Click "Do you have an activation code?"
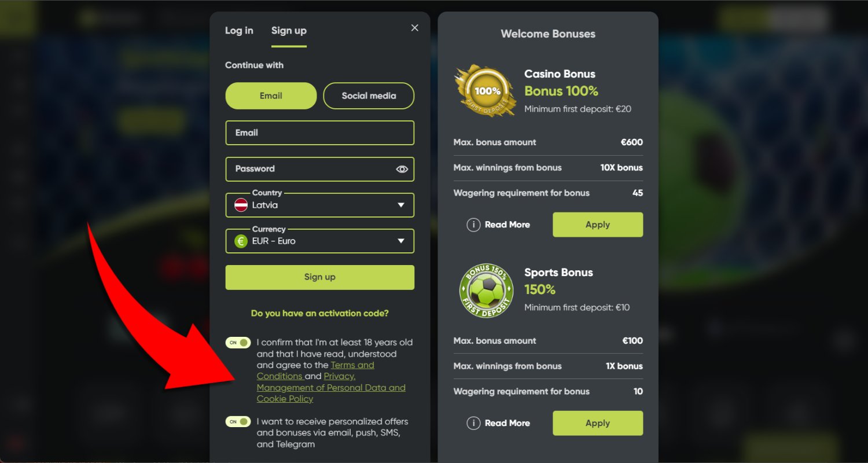This screenshot has height=463, width=868. 320,313
